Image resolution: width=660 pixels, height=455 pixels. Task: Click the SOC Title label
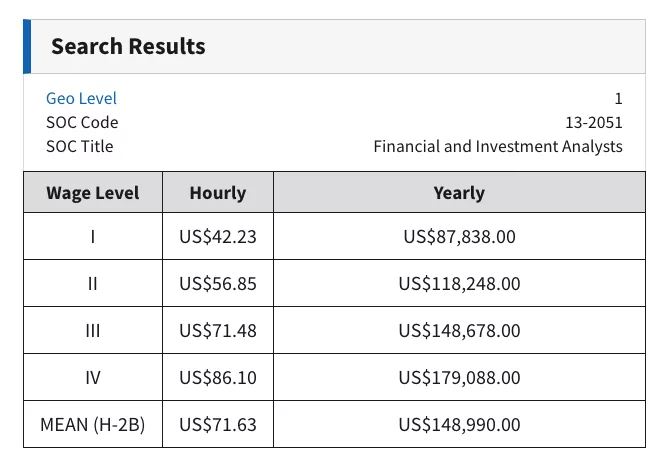tap(80, 146)
